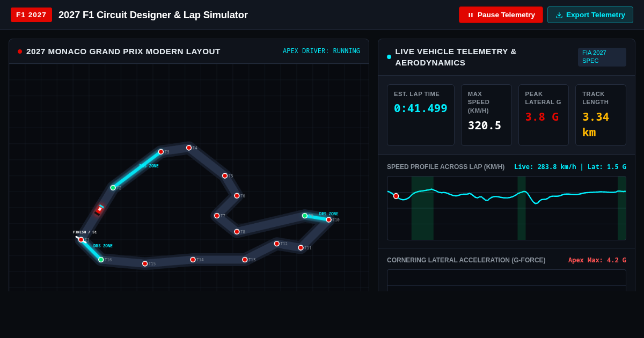Click the Live: 283.8 km/h readout

pos(570,167)
